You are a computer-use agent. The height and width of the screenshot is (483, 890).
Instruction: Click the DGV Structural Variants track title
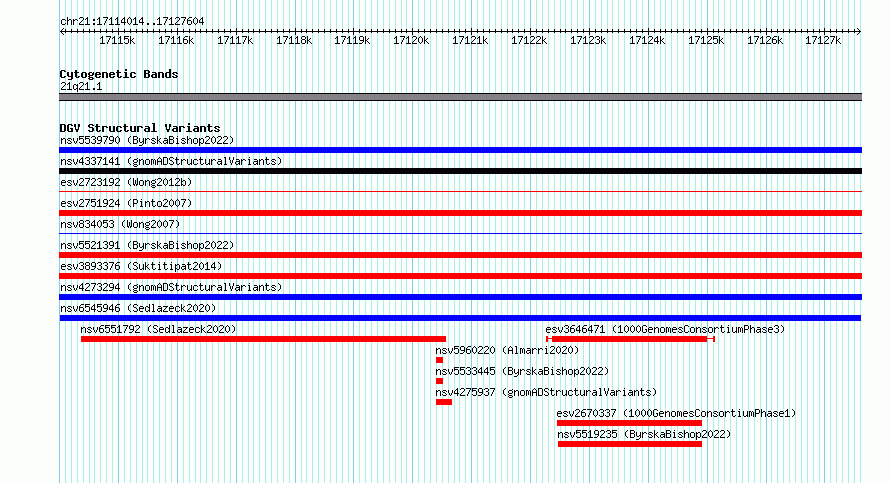point(140,128)
